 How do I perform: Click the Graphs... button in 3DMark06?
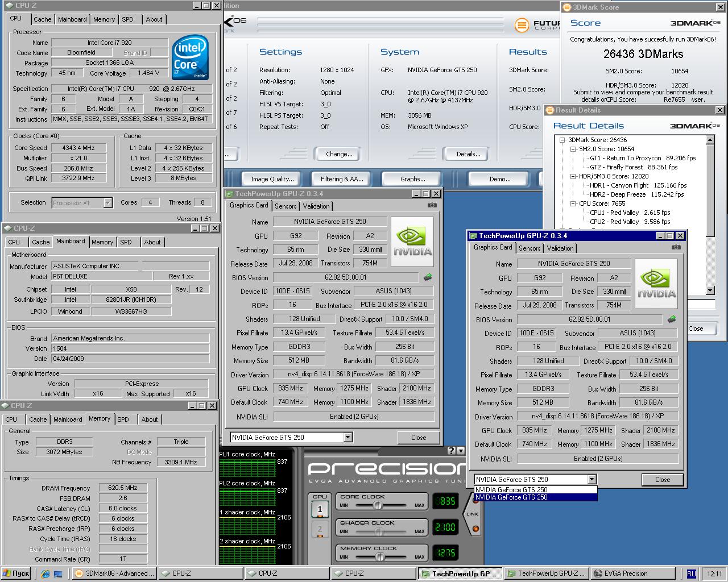pyautogui.click(x=412, y=179)
